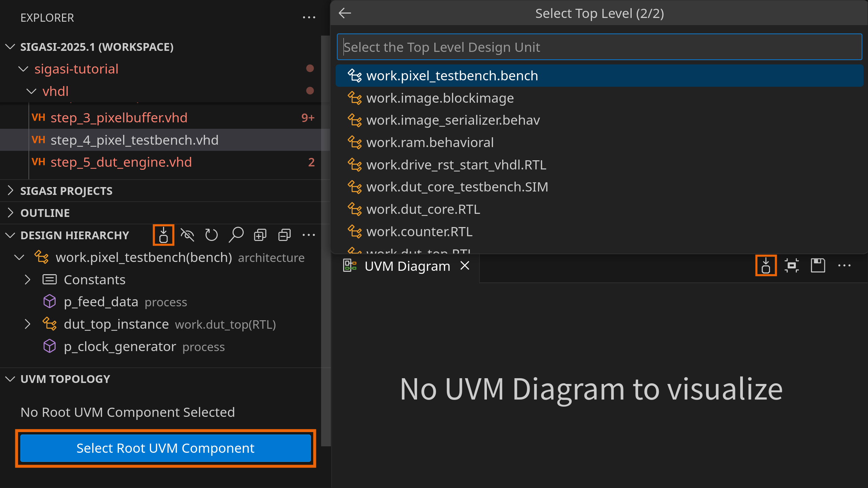Click 9+ problems badge on step_3_pixelbuffer.vhd

308,118
